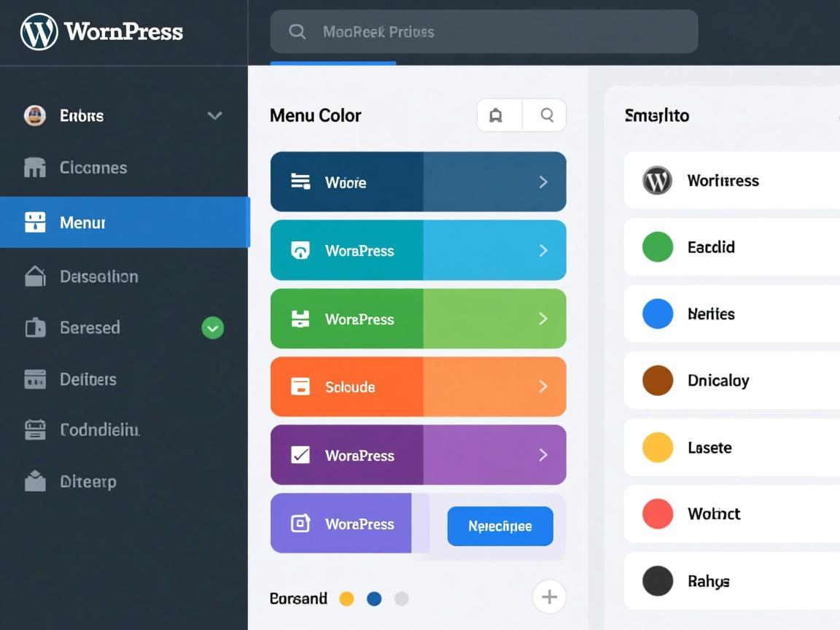This screenshot has height=630, width=840.
Task: Pick the brown Dnicaloy color swatch
Action: click(x=657, y=381)
